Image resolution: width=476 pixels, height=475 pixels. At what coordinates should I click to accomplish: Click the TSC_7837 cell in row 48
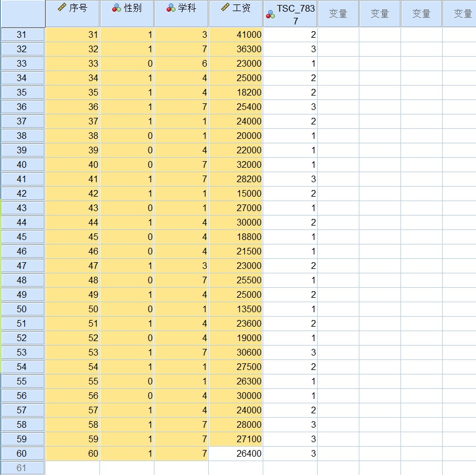pos(290,280)
